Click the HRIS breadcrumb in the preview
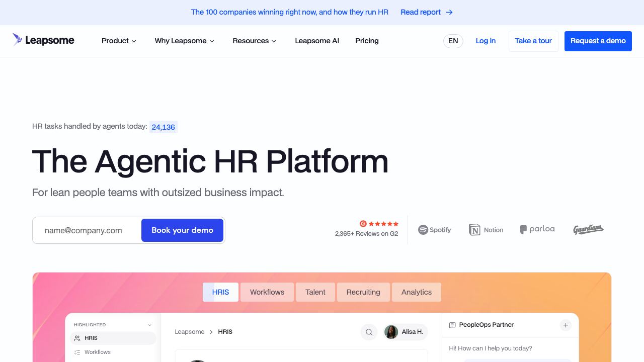The height and width of the screenshot is (362, 644). pyautogui.click(x=225, y=332)
